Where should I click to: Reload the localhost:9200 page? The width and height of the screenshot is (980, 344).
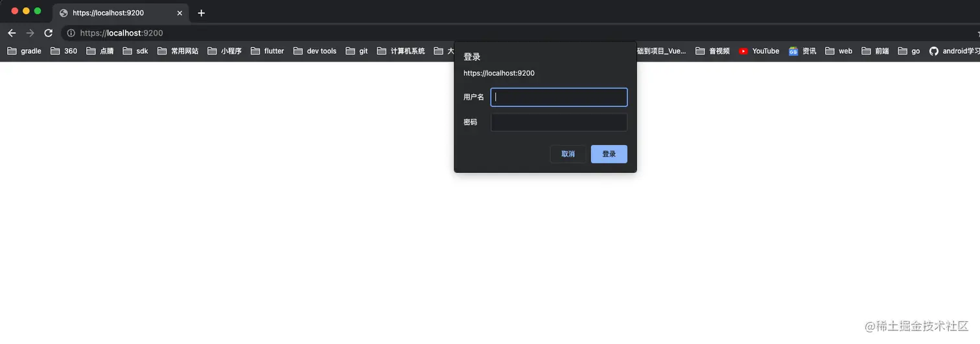(x=48, y=33)
